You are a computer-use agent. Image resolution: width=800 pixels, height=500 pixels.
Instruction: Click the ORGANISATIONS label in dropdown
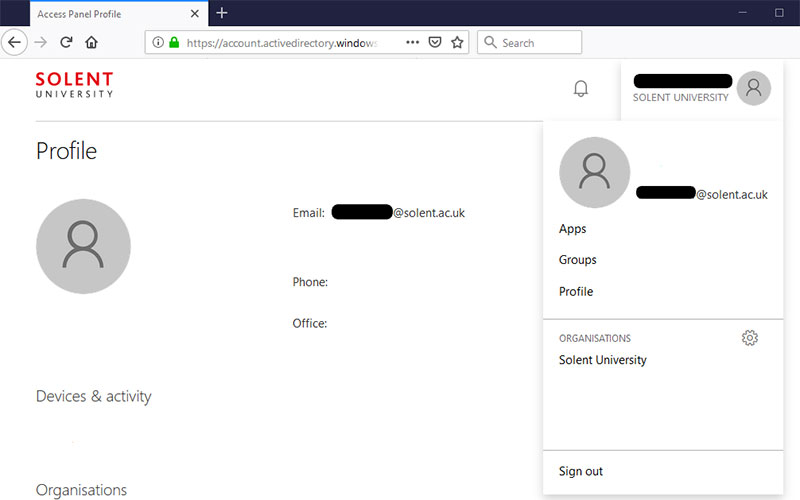click(x=595, y=338)
